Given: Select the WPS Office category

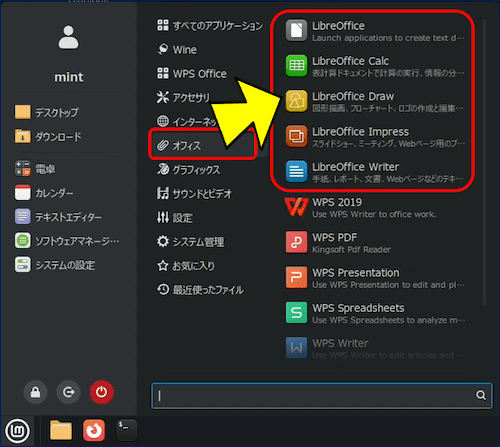Looking at the screenshot, I should click(x=192, y=73).
